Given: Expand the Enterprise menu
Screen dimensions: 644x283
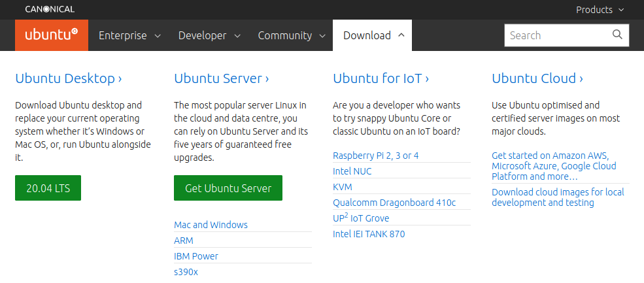Looking at the screenshot, I should click(130, 35).
